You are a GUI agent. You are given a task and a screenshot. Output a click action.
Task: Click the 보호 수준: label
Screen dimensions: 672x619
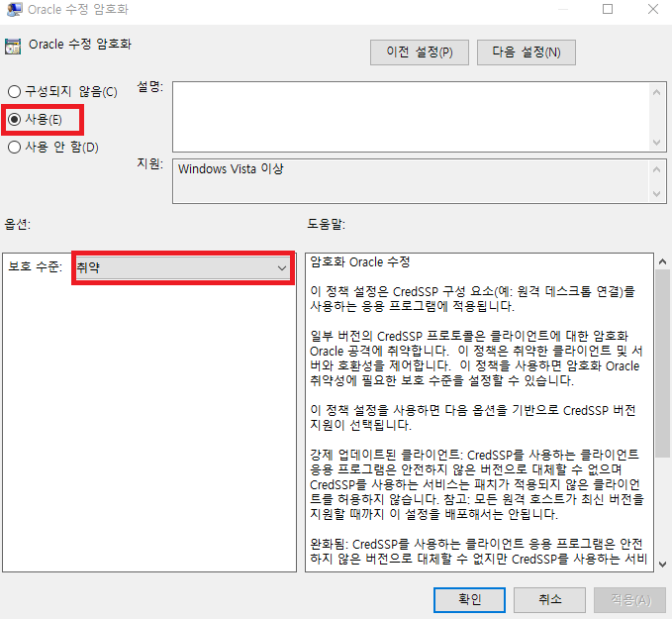point(36,266)
